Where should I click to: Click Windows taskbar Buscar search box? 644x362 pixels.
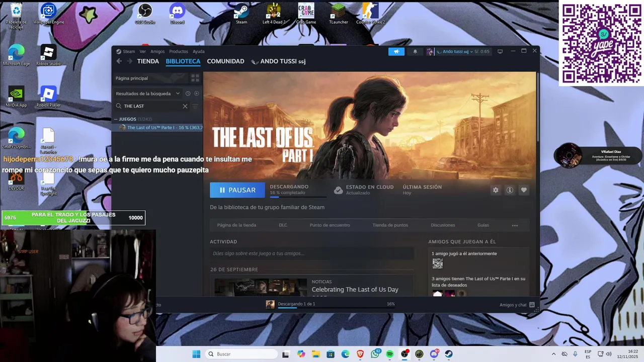coord(242,354)
